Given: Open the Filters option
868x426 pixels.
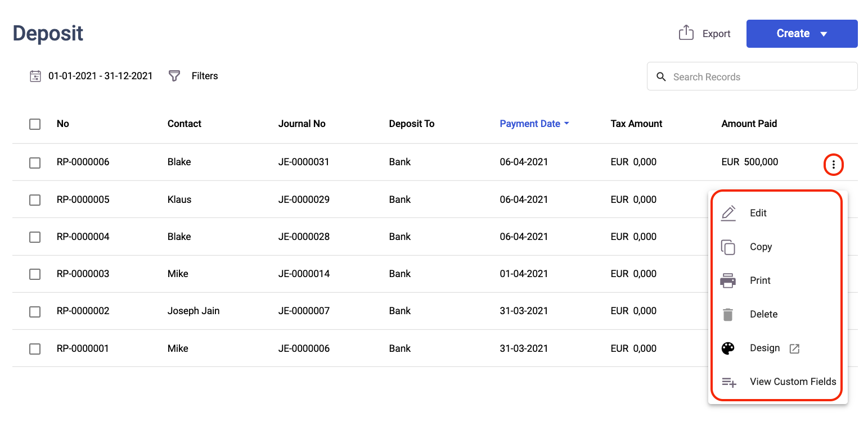Looking at the screenshot, I should 204,76.
